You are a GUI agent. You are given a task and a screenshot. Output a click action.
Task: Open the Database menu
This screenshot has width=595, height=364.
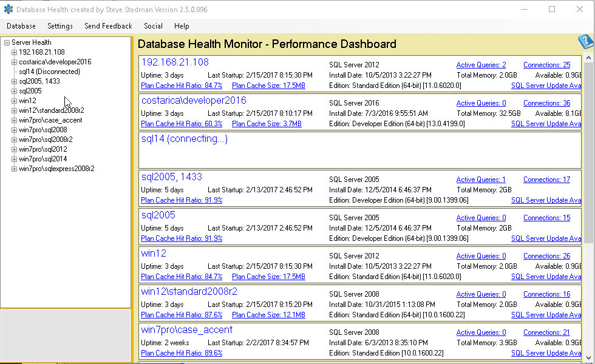click(21, 26)
